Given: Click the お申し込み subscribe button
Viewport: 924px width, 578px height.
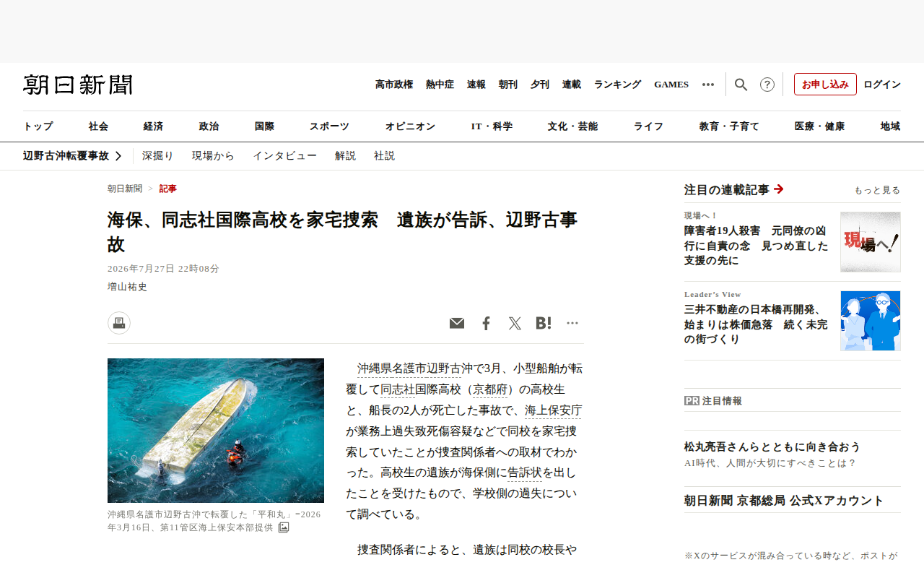Looking at the screenshot, I should click(825, 85).
